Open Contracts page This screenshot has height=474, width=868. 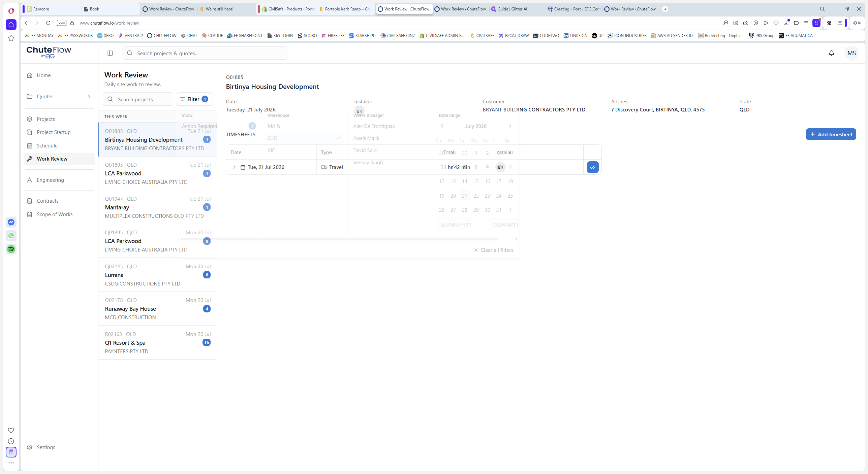(x=59, y=201)
